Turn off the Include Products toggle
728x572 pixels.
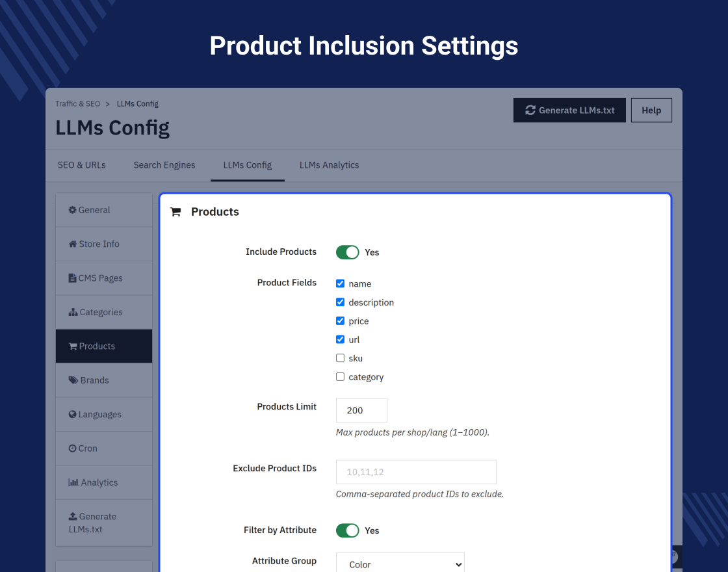pyautogui.click(x=347, y=252)
